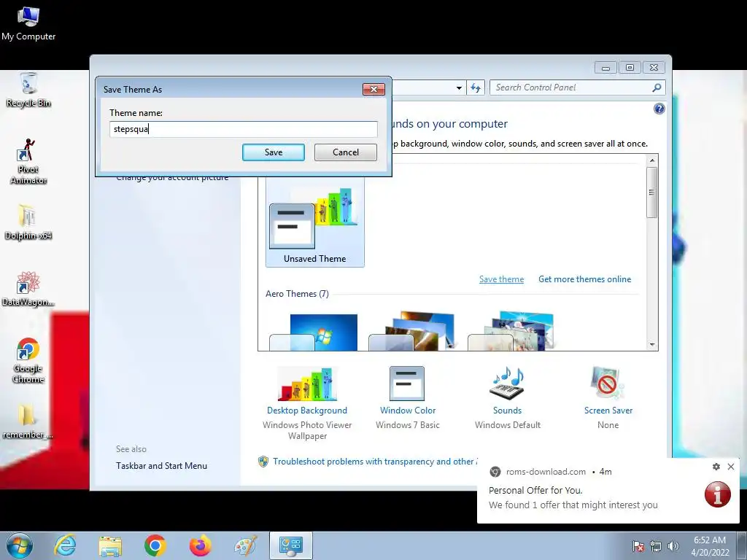Click the Personal Offer notification text
Image resolution: width=747 pixels, height=560 pixels.
(535, 491)
